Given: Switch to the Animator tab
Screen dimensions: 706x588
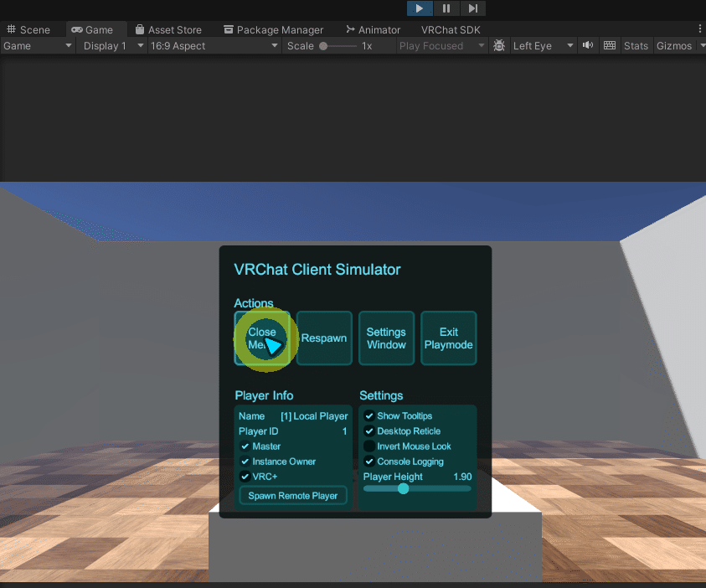Looking at the screenshot, I should click(x=374, y=29).
